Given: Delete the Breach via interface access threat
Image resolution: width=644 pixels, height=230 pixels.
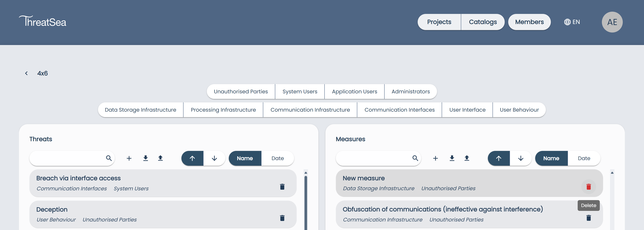Looking at the screenshot, I should click(282, 187).
